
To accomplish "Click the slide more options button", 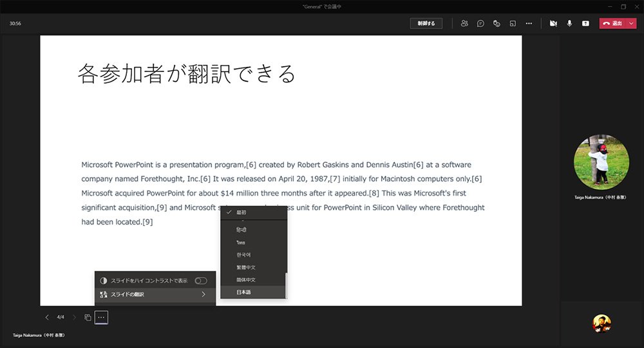I will pos(102,317).
